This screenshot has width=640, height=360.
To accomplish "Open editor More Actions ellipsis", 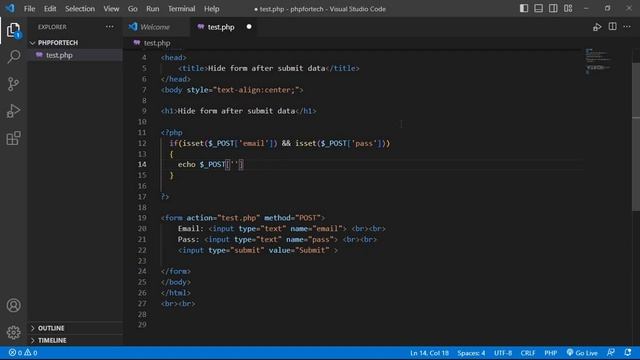I will [x=627, y=27].
